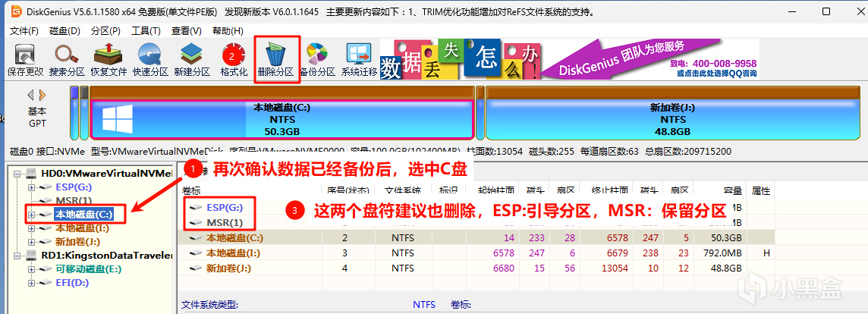This screenshot has height=314, width=868.
Task: Open the 帮助(H) menu
Action: click(x=228, y=31)
